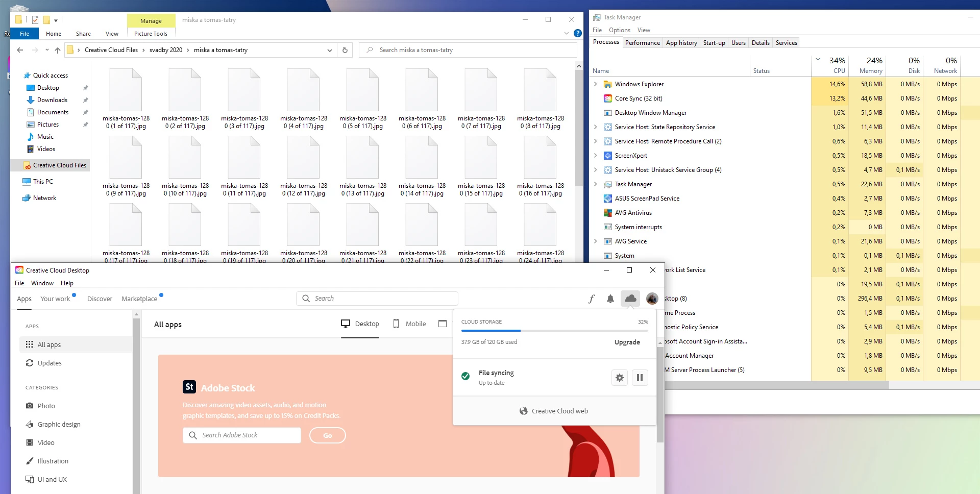Pause file syncing
The image size is (980, 494).
click(640, 378)
